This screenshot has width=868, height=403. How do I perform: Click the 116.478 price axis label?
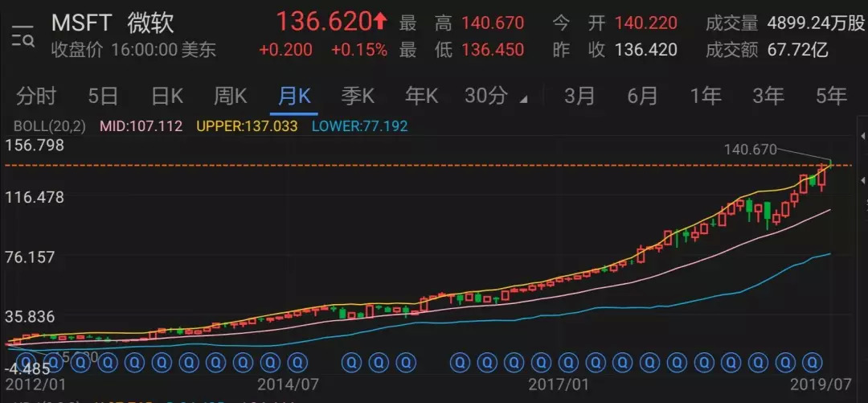click(x=33, y=197)
